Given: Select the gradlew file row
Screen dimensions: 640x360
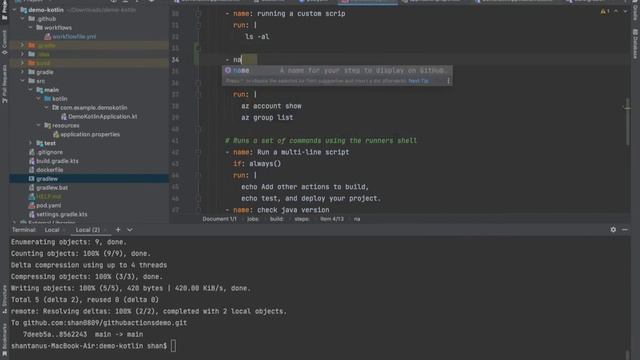Looking at the screenshot, I should point(89,179).
